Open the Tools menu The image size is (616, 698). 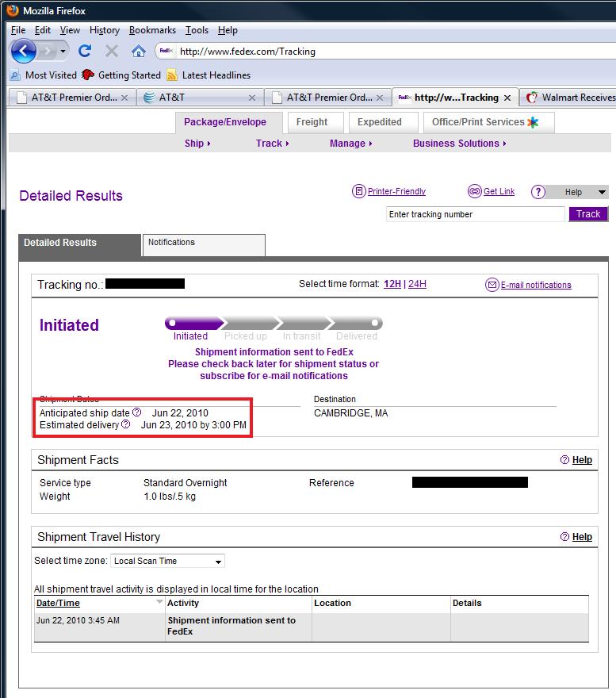tap(197, 30)
